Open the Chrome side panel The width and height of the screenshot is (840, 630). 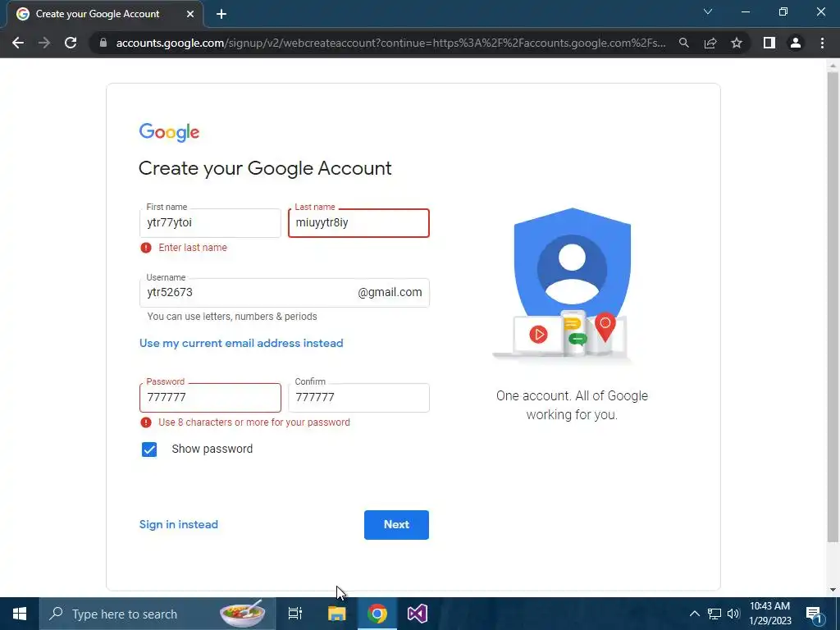click(x=769, y=43)
